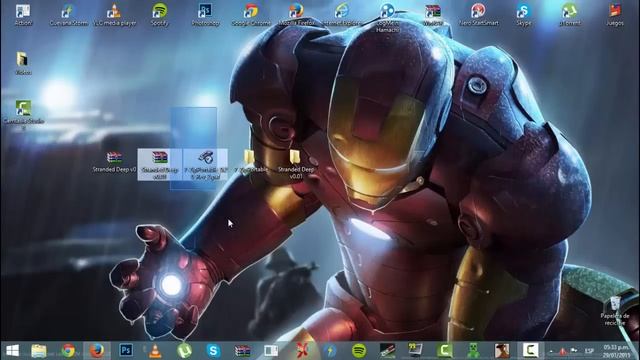Open VLC cone icon in taskbar

pos(155,351)
